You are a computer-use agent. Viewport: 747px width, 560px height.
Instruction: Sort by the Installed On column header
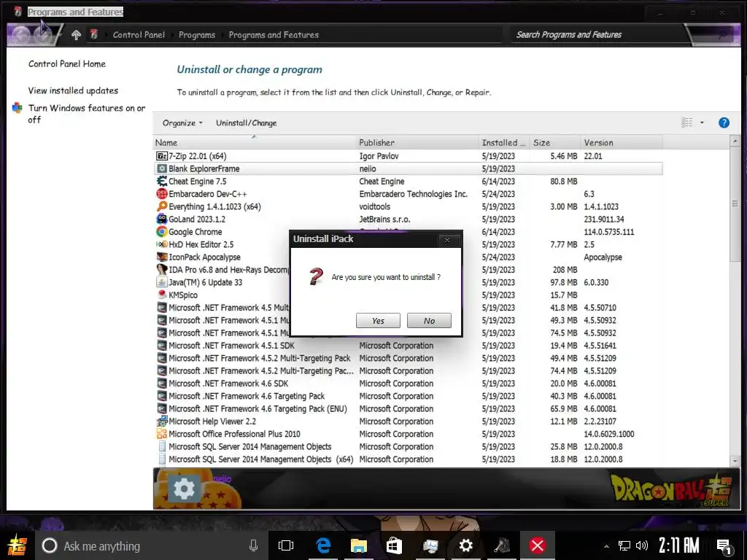point(504,142)
